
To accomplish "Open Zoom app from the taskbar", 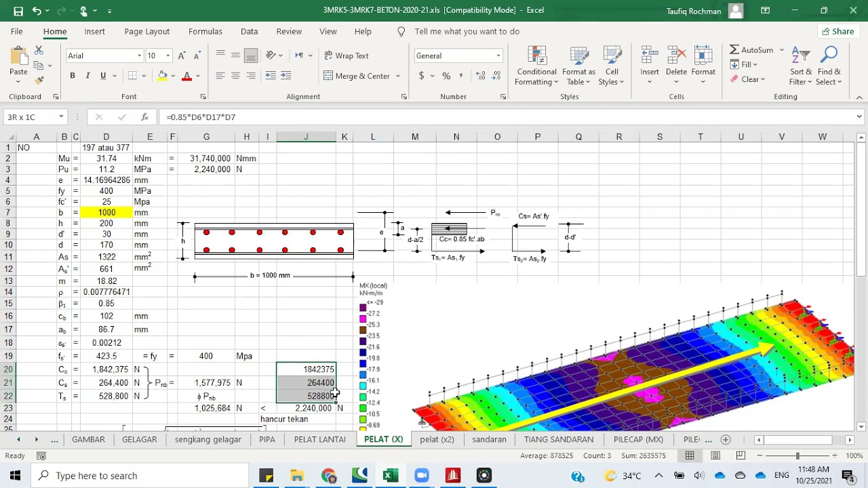I will (422, 475).
